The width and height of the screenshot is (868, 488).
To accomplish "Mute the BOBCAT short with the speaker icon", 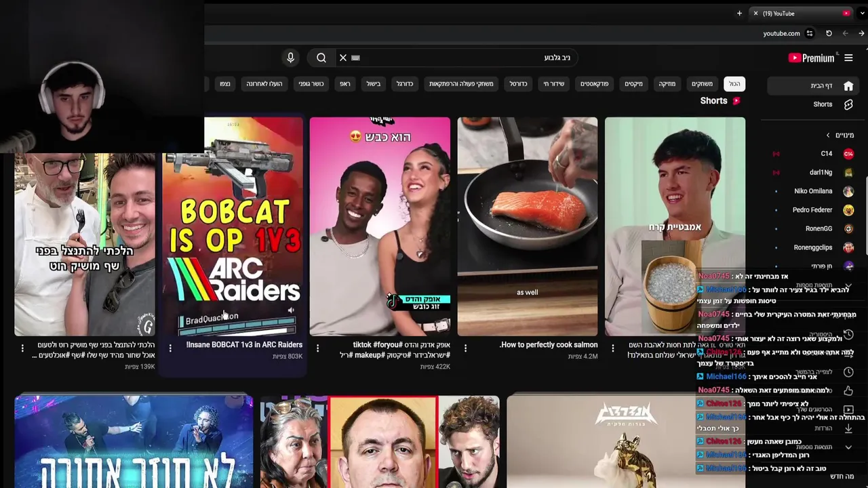I will pyautogui.click(x=291, y=310).
